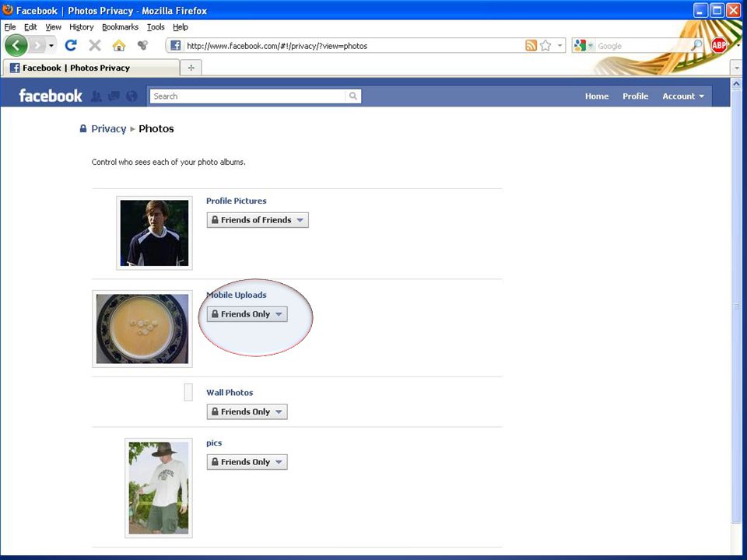747x560 pixels.
Task: Click the RSS feed icon in the address bar
Action: pos(531,46)
